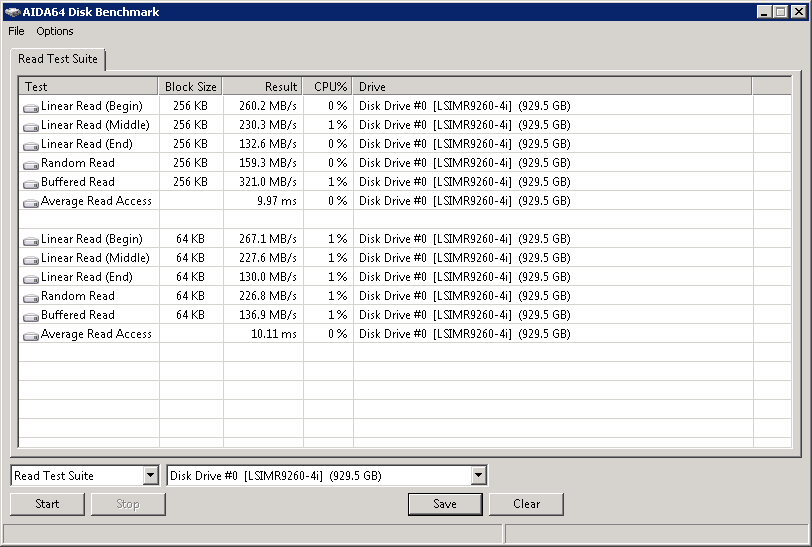Open the Options menu

click(x=55, y=31)
